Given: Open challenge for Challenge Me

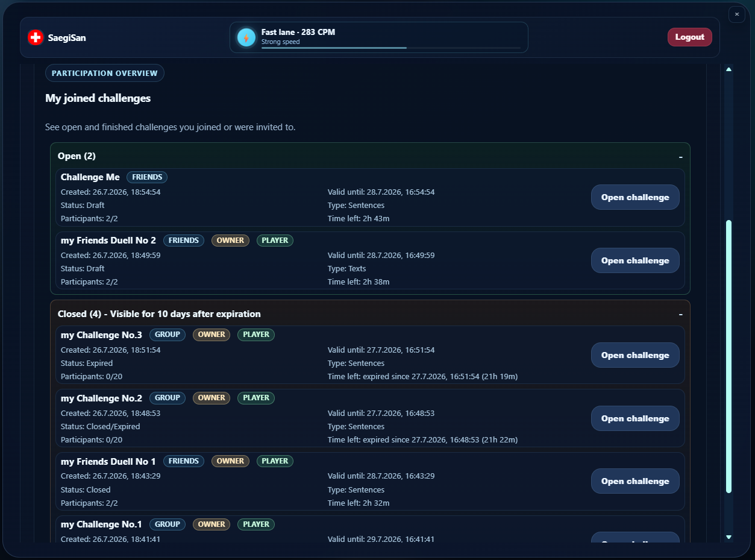Looking at the screenshot, I should click(x=635, y=197).
